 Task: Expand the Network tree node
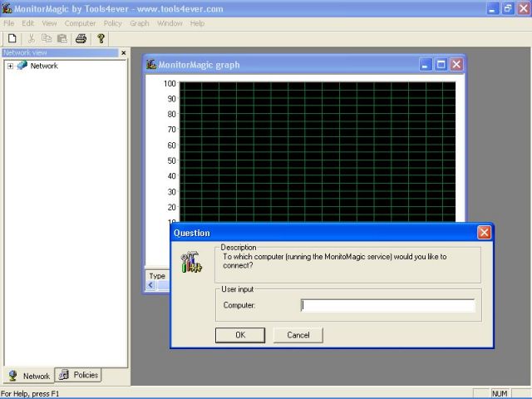click(10, 66)
